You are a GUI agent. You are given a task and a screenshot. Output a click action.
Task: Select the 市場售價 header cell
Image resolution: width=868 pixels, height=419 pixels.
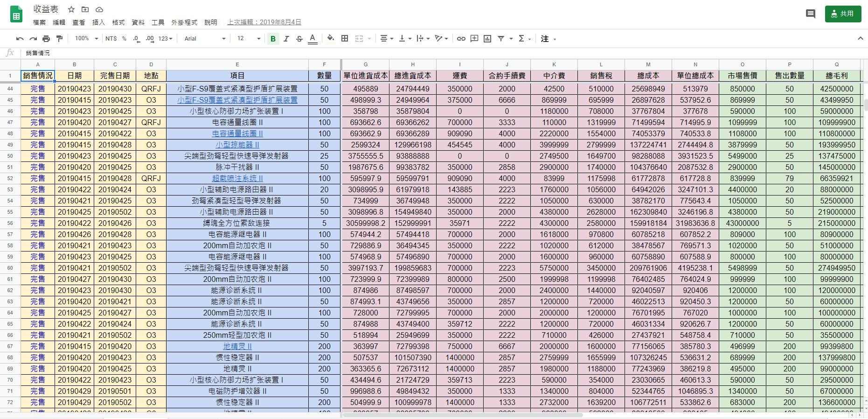pyautogui.click(x=743, y=76)
